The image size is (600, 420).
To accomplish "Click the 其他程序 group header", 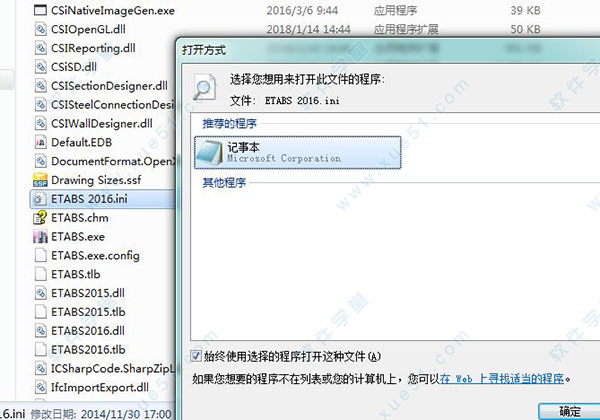I will [224, 183].
